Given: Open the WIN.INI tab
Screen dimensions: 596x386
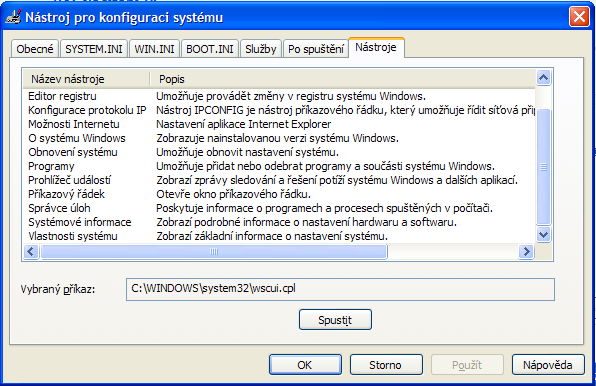Looking at the screenshot, I should point(154,49).
